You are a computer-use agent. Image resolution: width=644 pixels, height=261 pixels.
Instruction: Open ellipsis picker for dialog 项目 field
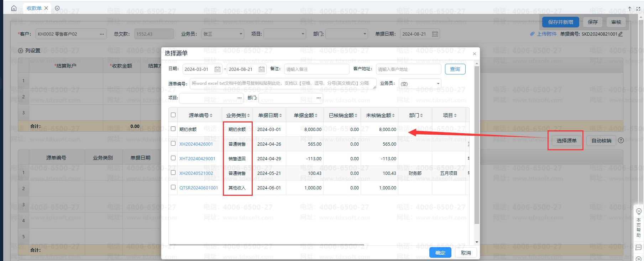point(239,98)
